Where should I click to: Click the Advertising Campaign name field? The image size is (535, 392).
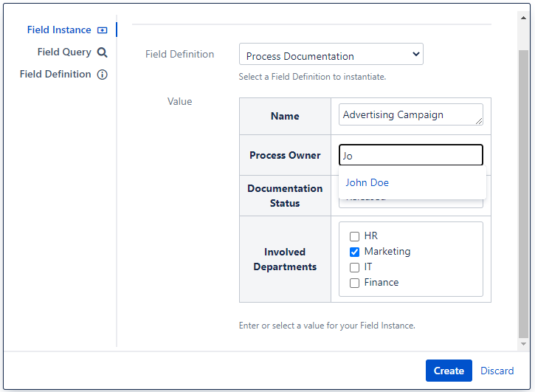pyautogui.click(x=411, y=114)
